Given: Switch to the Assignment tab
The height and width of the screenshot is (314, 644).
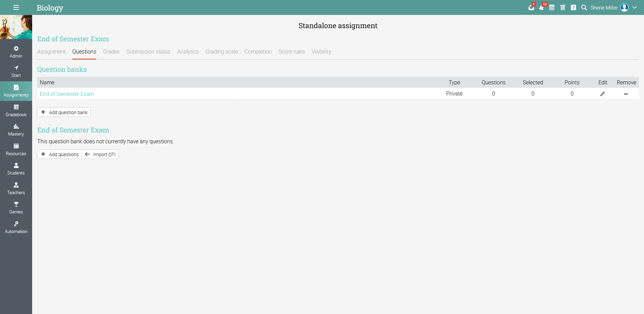Looking at the screenshot, I should pos(51,51).
